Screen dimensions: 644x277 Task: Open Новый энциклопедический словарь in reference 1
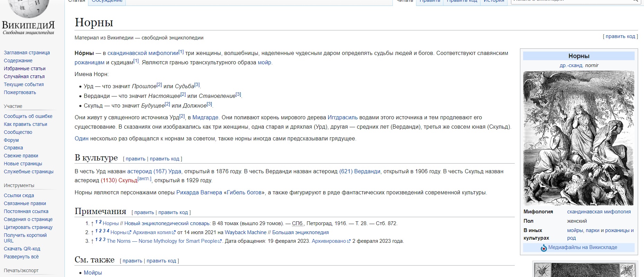167,223
